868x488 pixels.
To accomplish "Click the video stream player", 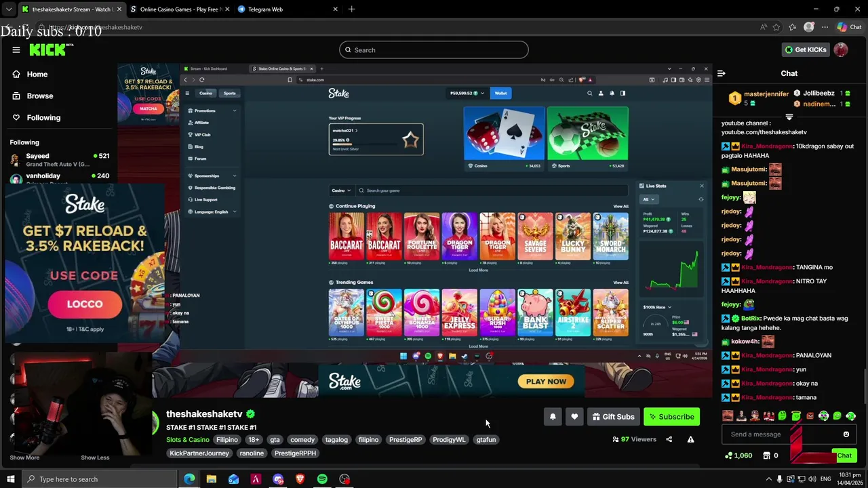I will coord(414,230).
